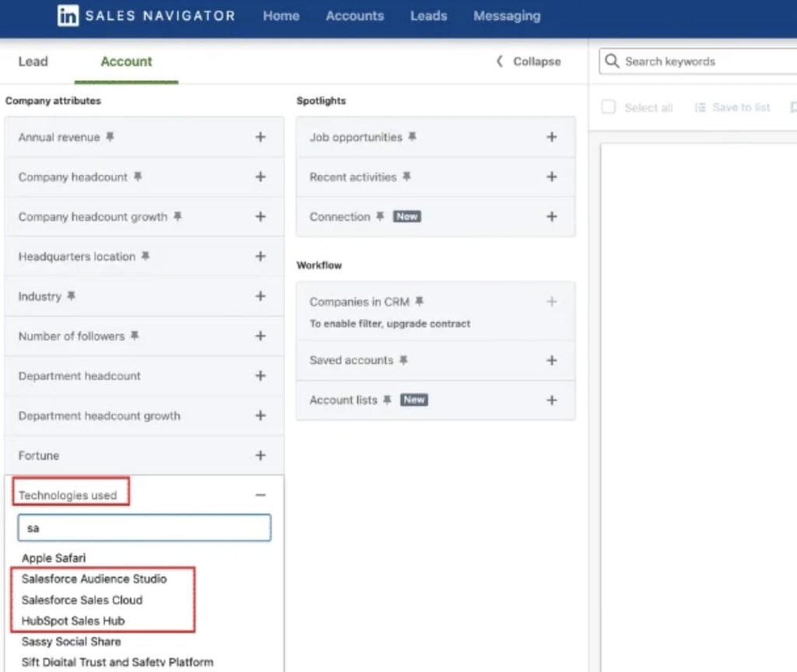The width and height of the screenshot is (797, 672).
Task: Expand Number of followers filter
Action: [x=260, y=336]
